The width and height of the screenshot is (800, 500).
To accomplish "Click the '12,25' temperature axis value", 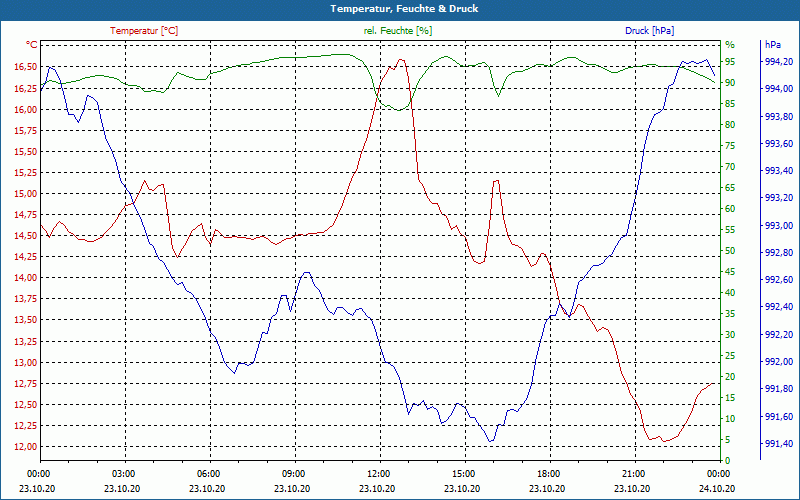I will [24, 426].
